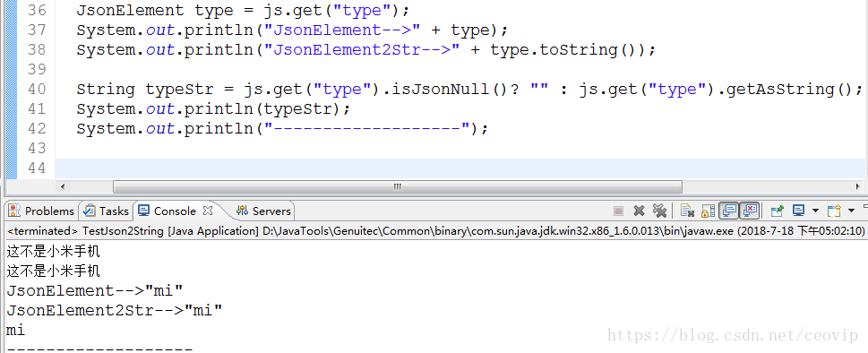Toggle Show Console When Standard Error Changes
Screen dimensions: 868x353
click(750, 211)
